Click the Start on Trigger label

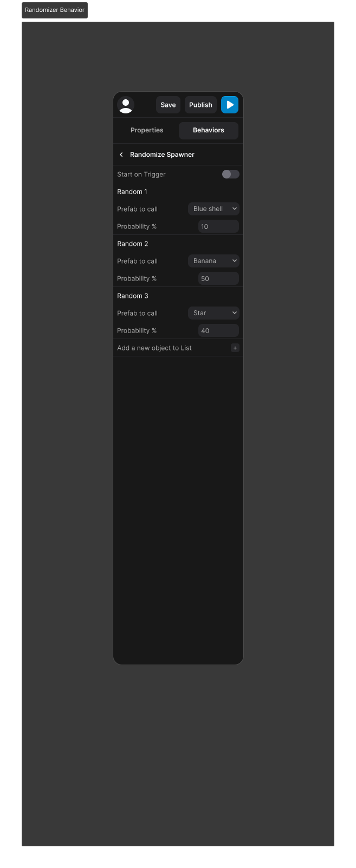point(141,174)
